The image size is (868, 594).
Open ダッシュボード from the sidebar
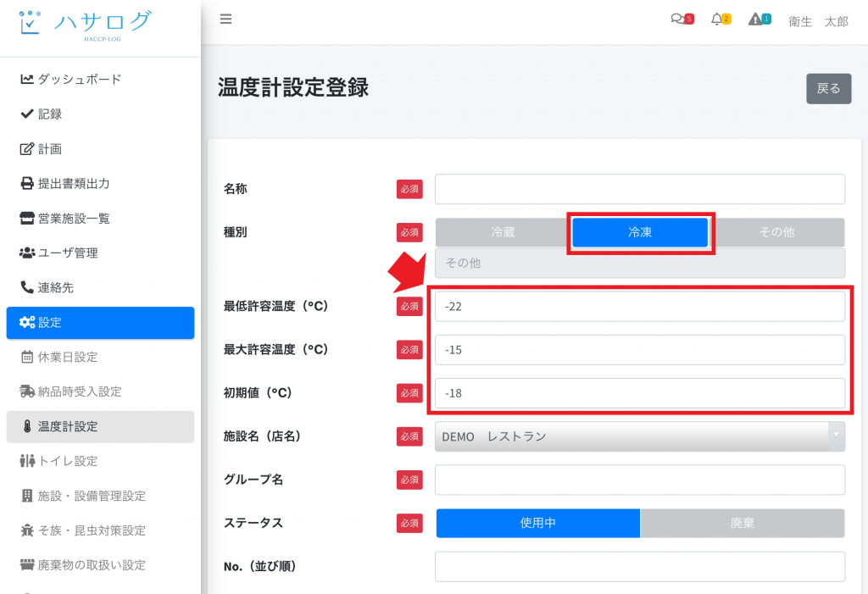[79, 79]
